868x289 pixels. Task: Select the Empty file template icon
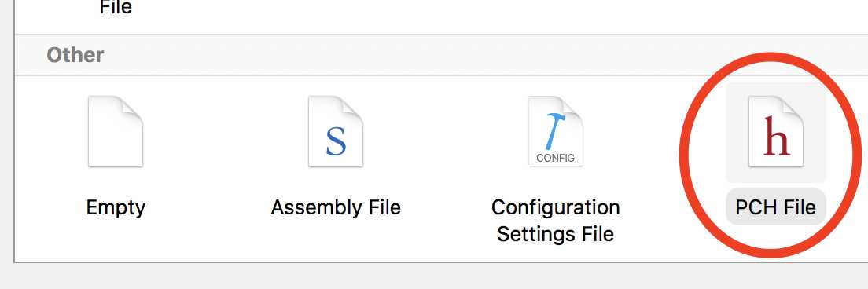115,131
